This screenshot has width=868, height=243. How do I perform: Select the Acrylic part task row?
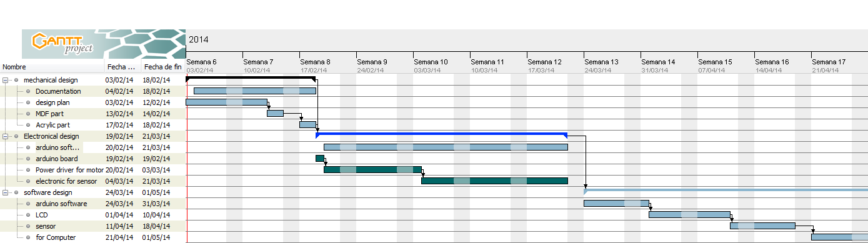pyautogui.click(x=93, y=125)
